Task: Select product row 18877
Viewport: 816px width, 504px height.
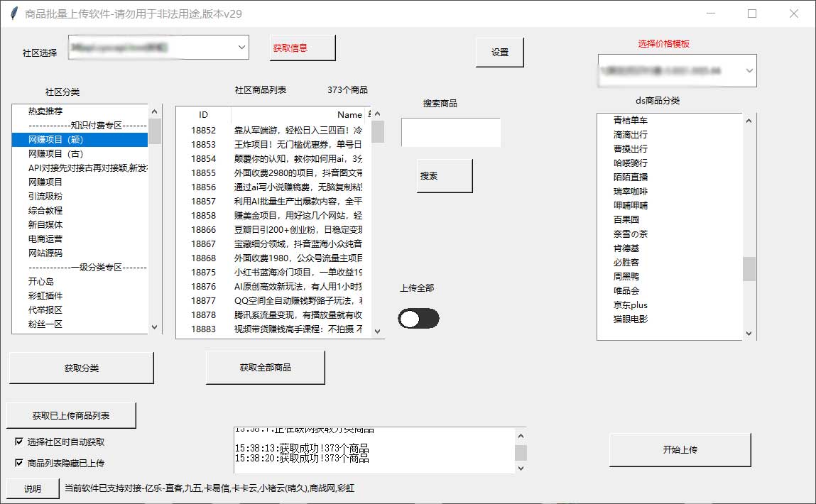Action: [273, 301]
